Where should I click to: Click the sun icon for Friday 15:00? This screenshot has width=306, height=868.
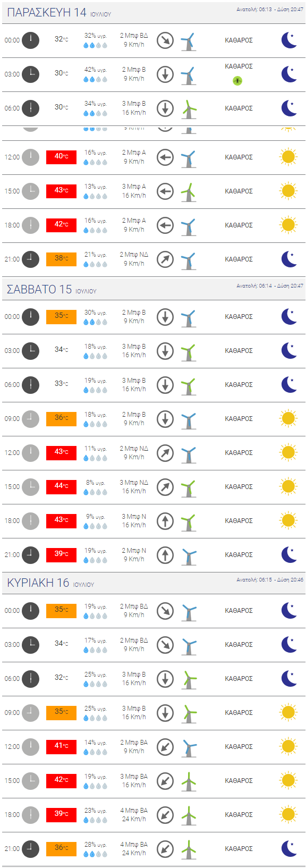click(x=288, y=191)
